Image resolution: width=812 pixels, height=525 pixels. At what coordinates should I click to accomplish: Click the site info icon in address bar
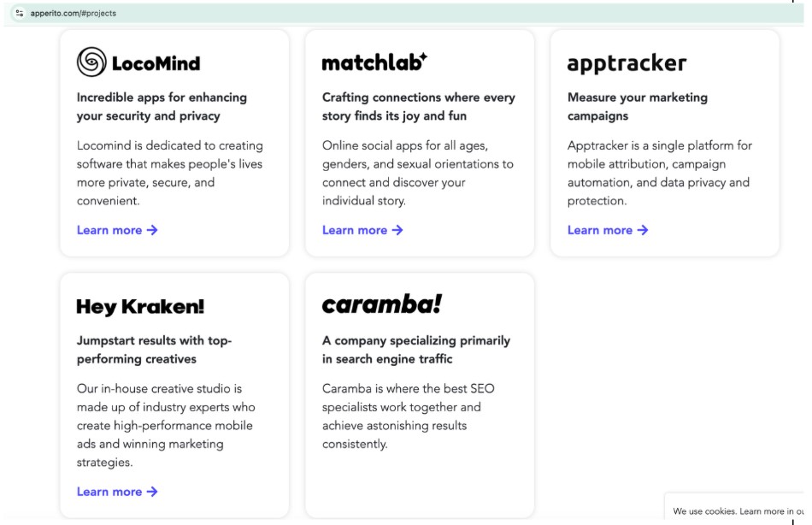(20, 13)
